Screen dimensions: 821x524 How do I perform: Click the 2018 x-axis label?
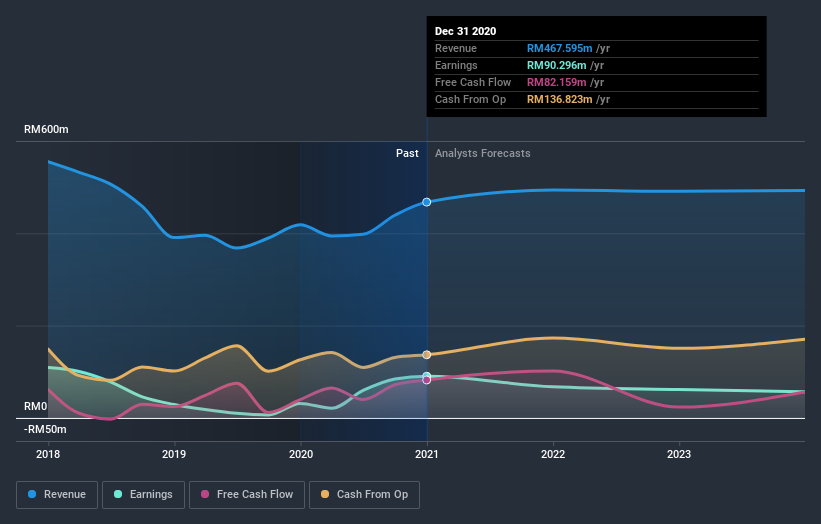(48, 454)
